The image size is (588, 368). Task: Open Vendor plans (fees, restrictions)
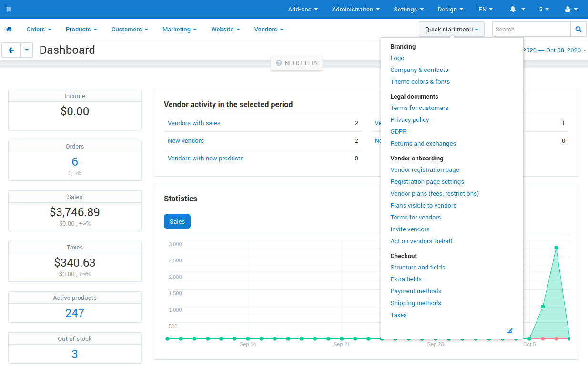(435, 194)
